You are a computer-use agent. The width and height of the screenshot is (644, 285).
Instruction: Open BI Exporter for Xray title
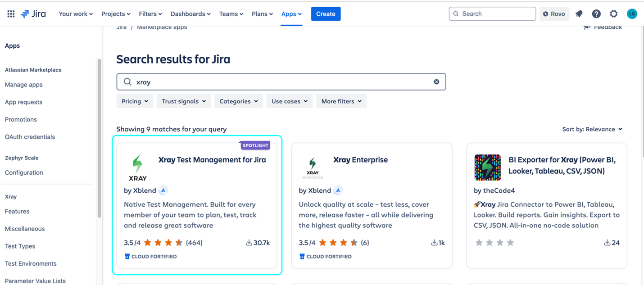click(562, 165)
